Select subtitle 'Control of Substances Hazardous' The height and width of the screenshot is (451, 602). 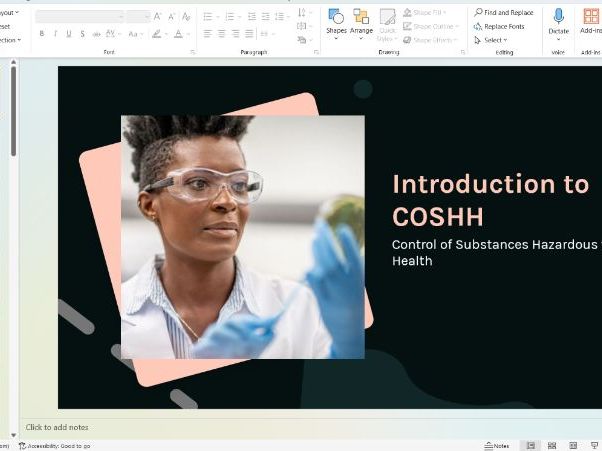(495, 244)
